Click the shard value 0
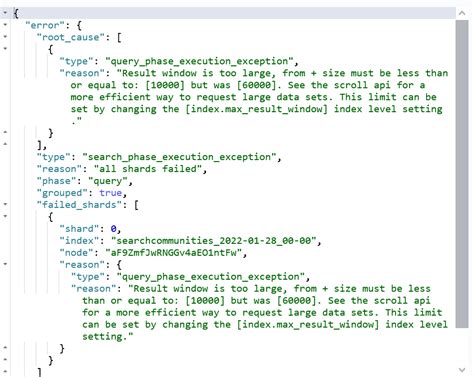 click(114, 229)
